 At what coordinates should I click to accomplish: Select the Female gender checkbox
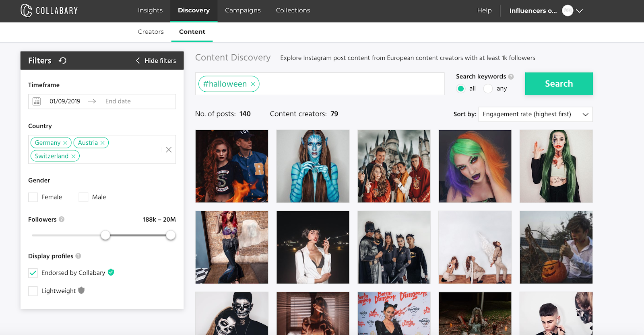(x=33, y=197)
